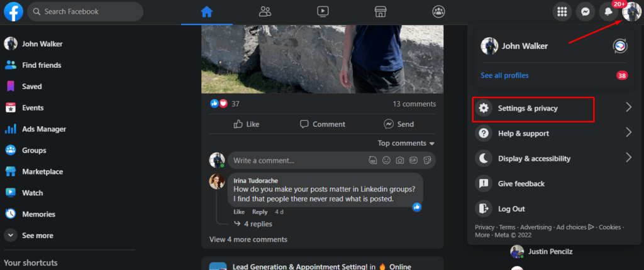This screenshot has width=644, height=270.
Task: Click Log Out option
Action: pos(511,208)
